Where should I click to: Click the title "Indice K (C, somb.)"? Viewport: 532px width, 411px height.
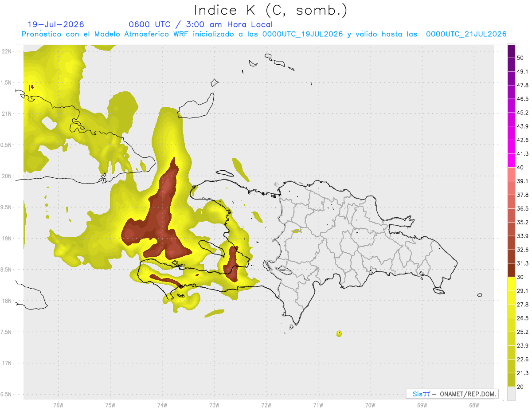(x=270, y=10)
